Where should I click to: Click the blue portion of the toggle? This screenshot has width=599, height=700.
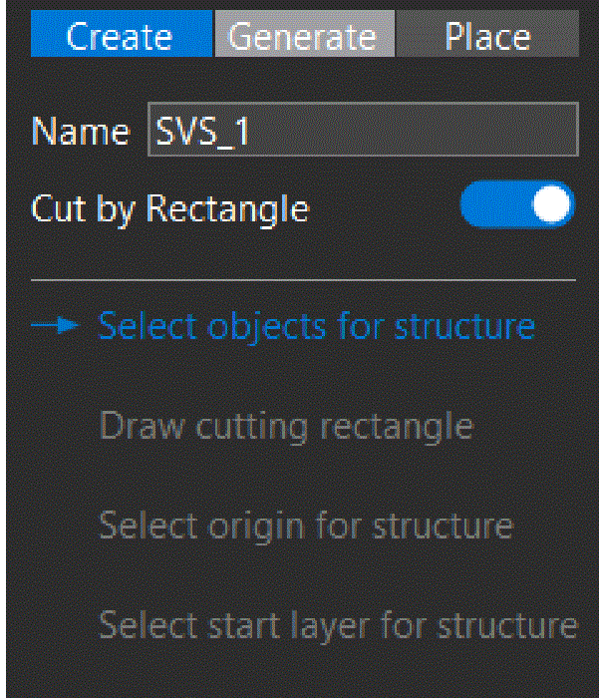click(x=493, y=204)
